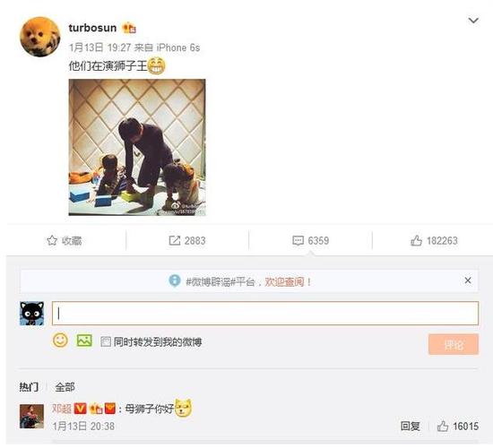Open the turbosun username profile link

[x=92, y=28]
